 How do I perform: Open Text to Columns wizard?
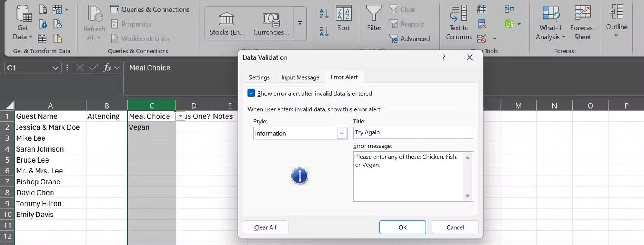click(459, 23)
